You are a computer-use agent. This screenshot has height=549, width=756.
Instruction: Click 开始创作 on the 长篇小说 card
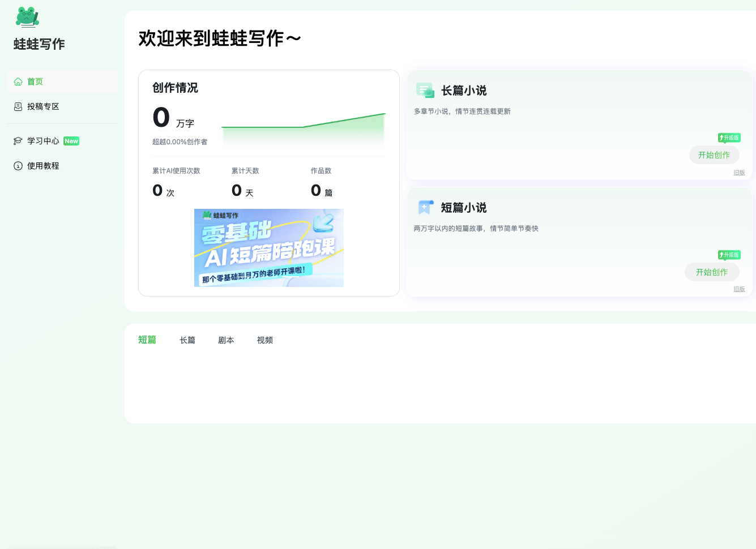click(714, 155)
